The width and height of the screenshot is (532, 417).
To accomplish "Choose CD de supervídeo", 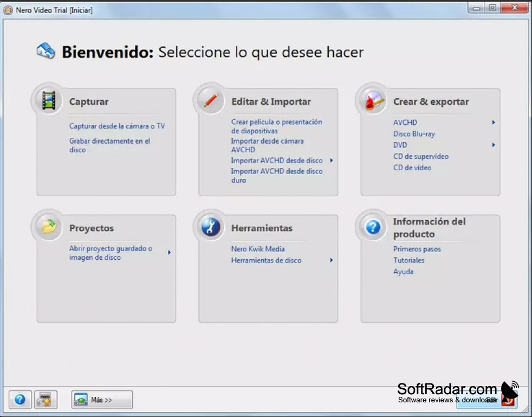I will coord(421,157).
